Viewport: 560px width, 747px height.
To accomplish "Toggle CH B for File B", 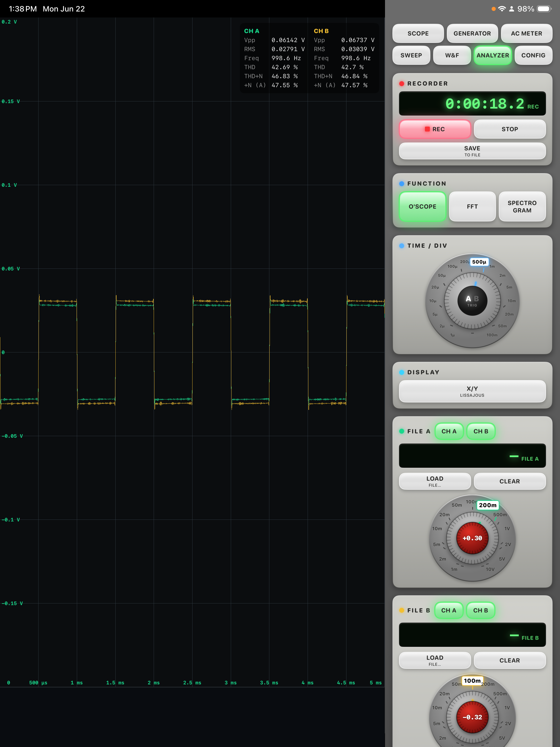I will coord(480,610).
